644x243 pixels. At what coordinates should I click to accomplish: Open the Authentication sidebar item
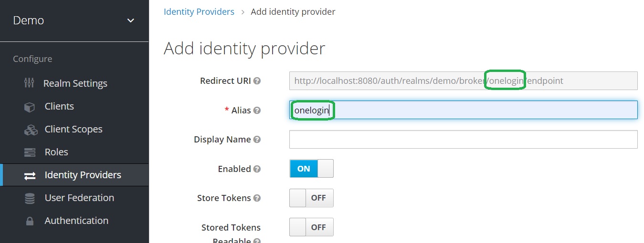tap(76, 221)
